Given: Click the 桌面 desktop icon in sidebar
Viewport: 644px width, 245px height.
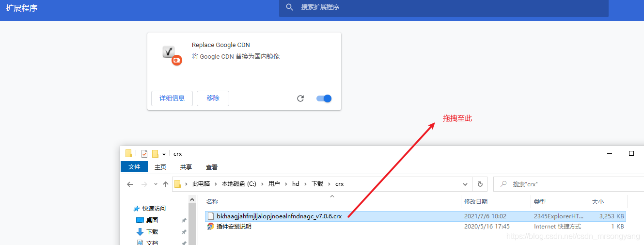Looking at the screenshot, I should [x=140, y=220].
